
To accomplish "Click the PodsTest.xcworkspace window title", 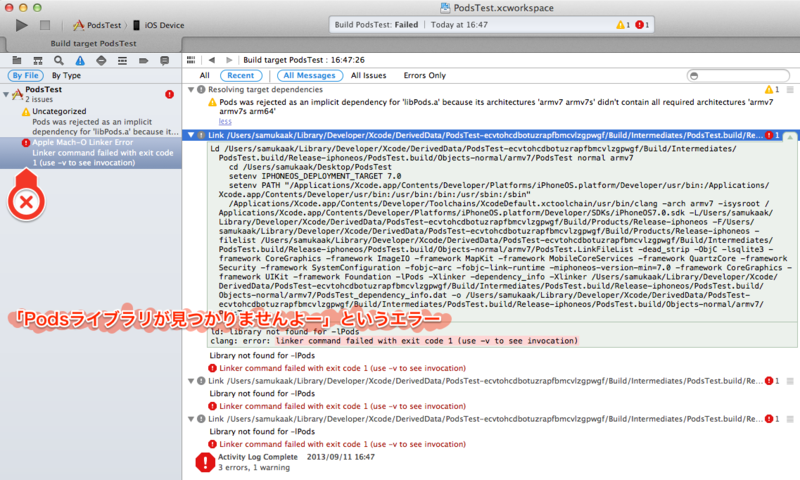I will [x=497, y=8].
